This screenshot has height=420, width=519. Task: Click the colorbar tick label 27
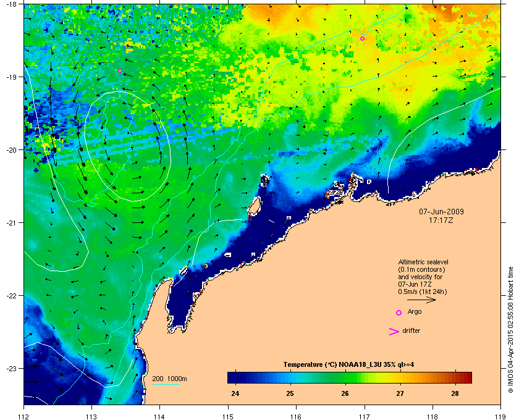400,393
